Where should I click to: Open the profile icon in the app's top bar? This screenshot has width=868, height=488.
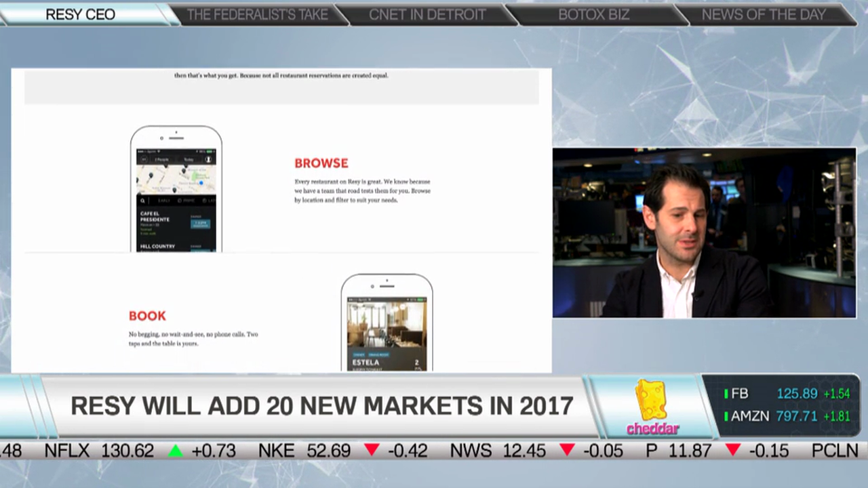208,159
